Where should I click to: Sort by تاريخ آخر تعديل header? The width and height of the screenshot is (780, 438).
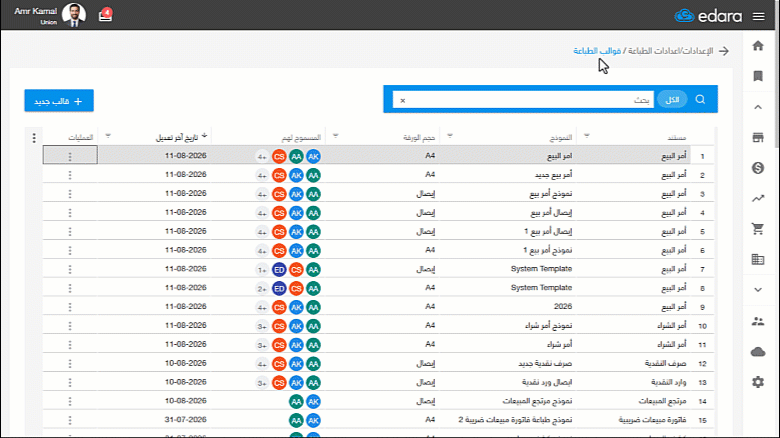pos(177,137)
